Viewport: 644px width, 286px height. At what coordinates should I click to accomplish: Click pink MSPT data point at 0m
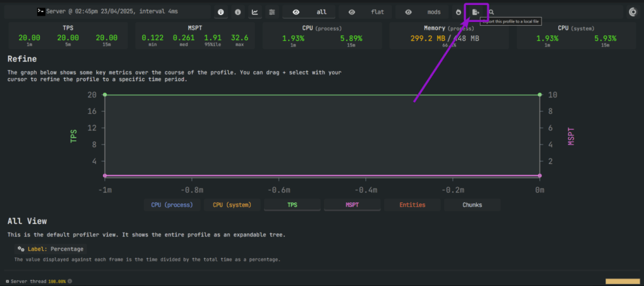point(540,175)
